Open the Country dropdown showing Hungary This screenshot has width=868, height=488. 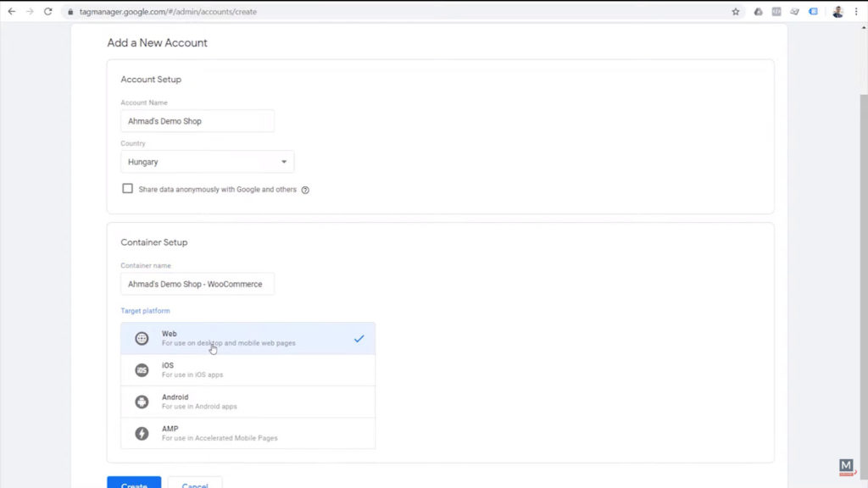click(207, 161)
